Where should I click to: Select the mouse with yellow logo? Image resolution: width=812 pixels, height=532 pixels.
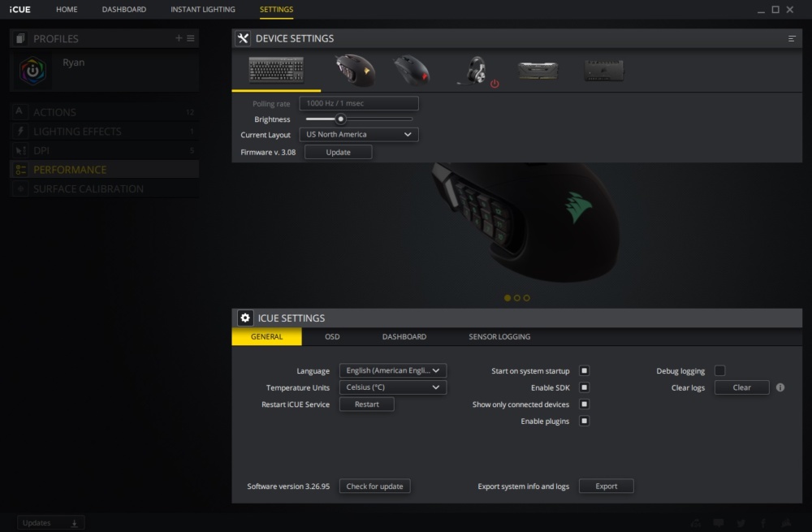click(355, 71)
